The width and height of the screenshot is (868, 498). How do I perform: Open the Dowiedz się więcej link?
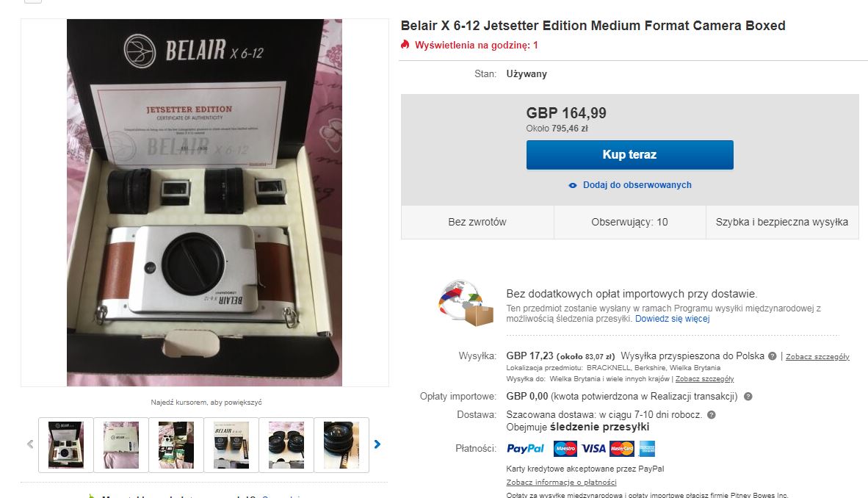click(x=672, y=319)
